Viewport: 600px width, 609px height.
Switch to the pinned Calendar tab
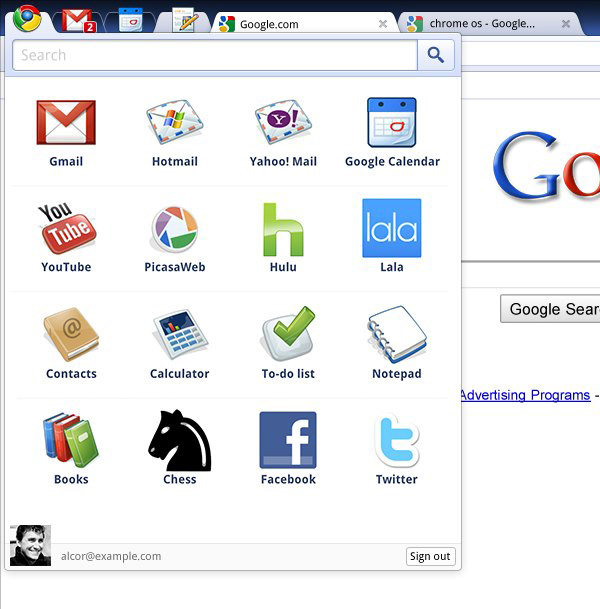click(130, 19)
